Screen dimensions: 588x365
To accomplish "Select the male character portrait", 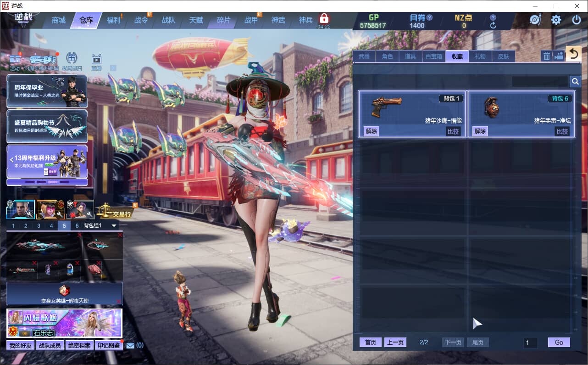I will pos(21,209).
